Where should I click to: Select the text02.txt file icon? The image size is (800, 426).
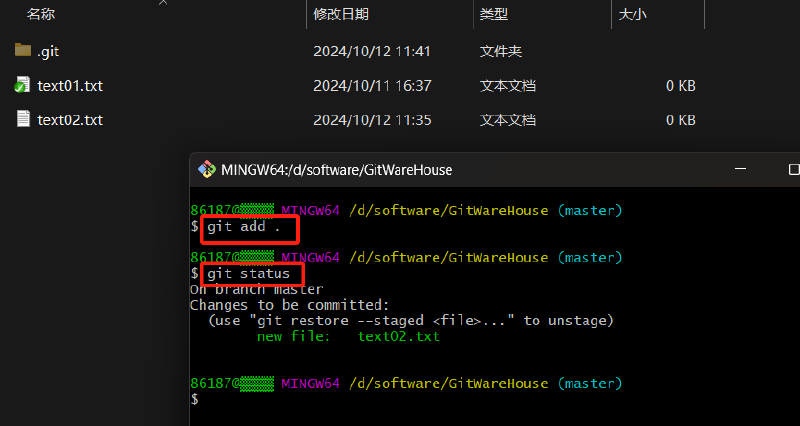click(x=23, y=119)
